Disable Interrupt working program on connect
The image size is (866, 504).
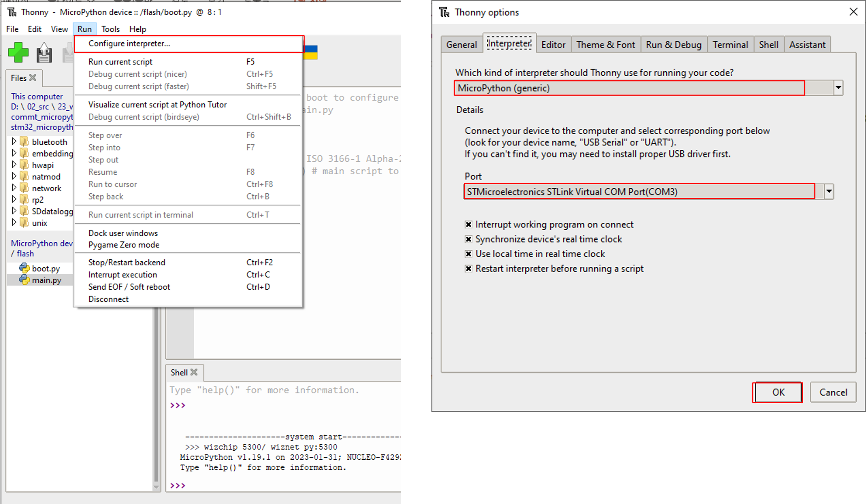(x=469, y=224)
